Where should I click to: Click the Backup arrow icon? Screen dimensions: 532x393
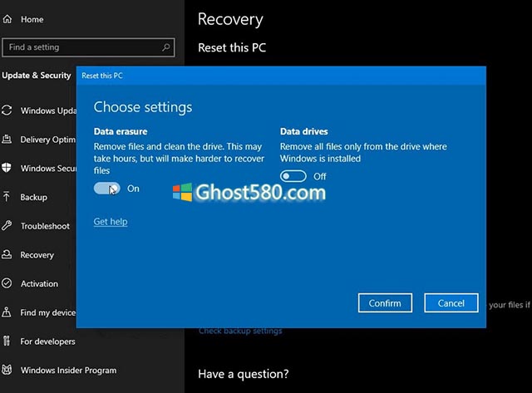point(7,197)
